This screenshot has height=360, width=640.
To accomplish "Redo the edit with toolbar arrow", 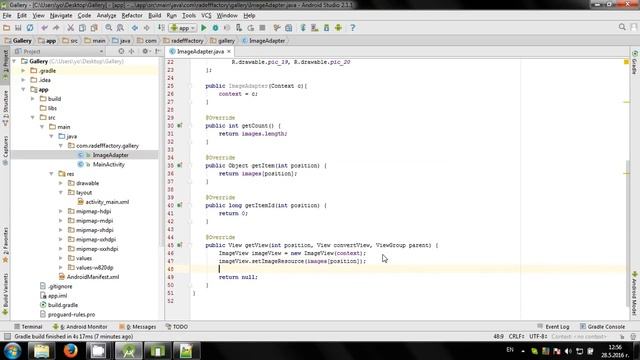I will click(x=56, y=28).
